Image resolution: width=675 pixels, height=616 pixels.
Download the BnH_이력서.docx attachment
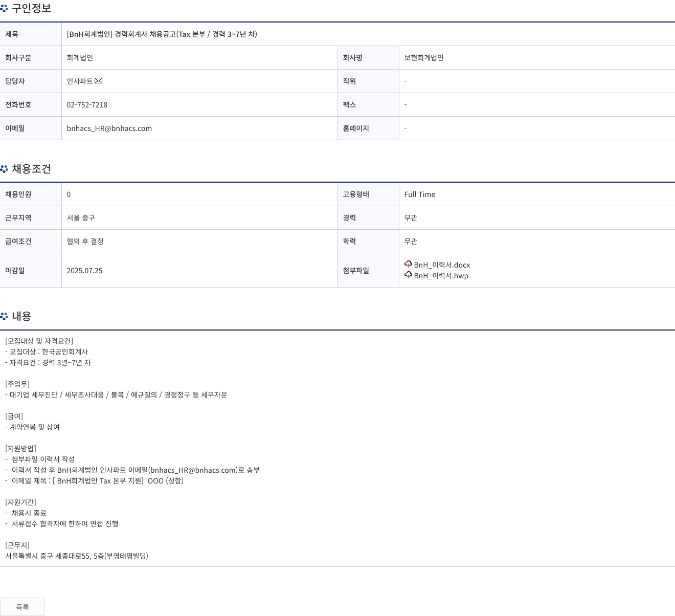(x=442, y=265)
